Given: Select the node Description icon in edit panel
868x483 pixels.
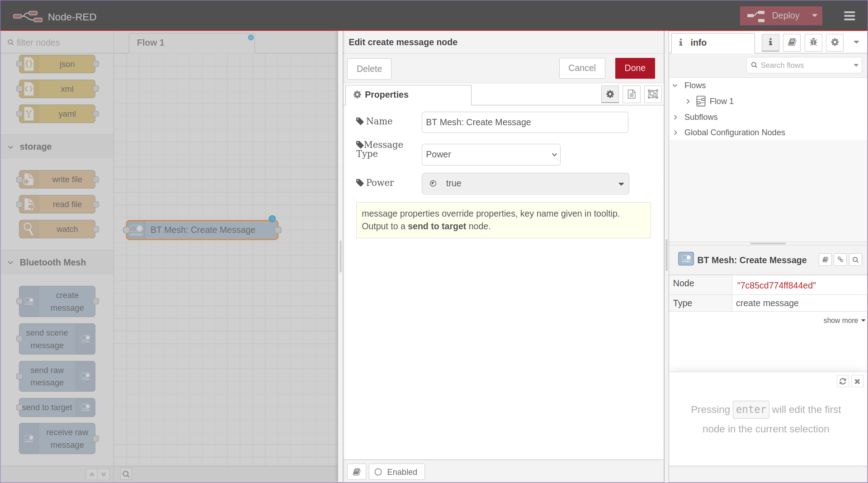Looking at the screenshot, I should coord(632,95).
